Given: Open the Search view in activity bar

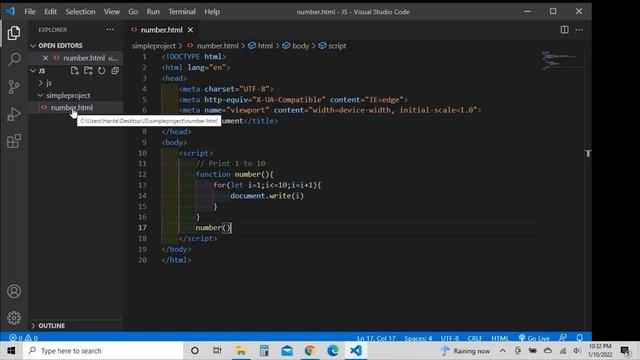Looking at the screenshot, I should point(14,60).
